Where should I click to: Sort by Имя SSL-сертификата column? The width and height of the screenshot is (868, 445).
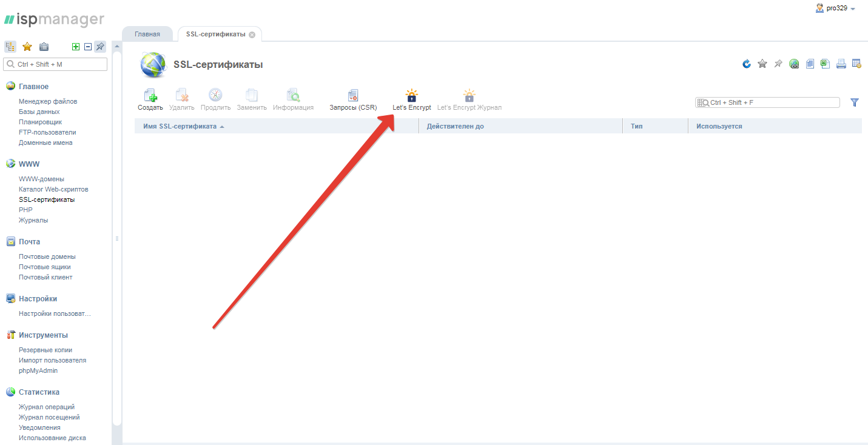[277, 126]
